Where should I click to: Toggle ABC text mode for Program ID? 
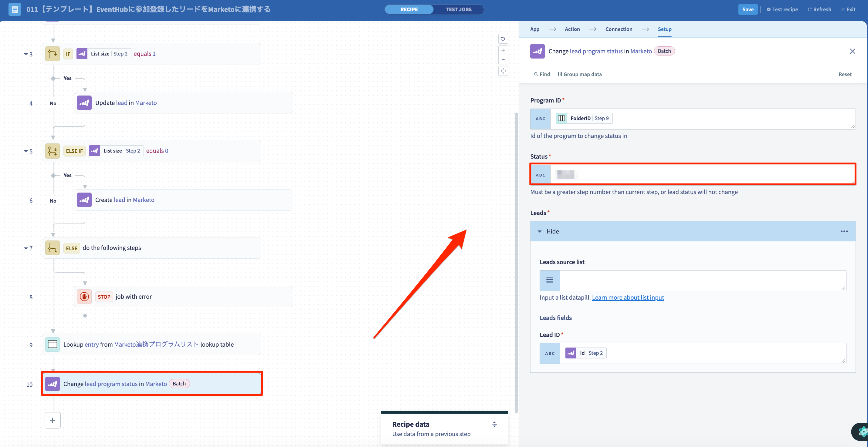540,119
